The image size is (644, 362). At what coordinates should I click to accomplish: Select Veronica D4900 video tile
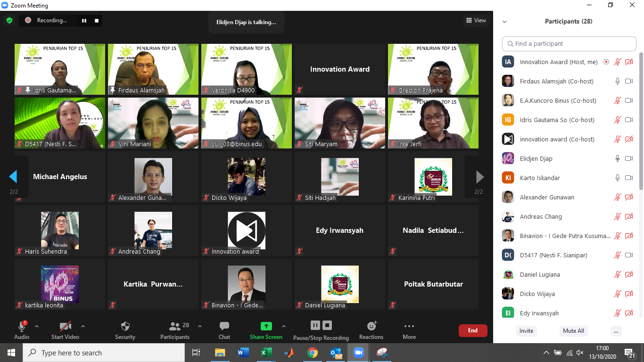tap(247, 69)
